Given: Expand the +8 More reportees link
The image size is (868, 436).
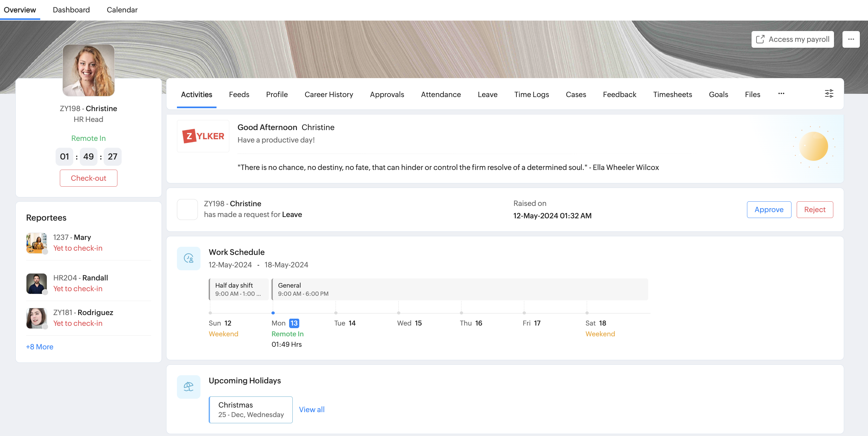Looking at the screenshot, I should pos(40,346).
